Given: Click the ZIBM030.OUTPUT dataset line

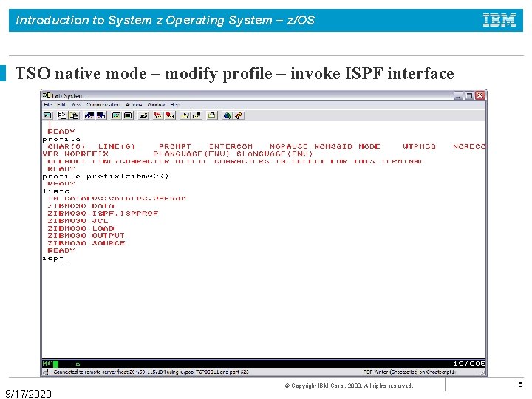Looking at the screenshot, I should 86,236.
